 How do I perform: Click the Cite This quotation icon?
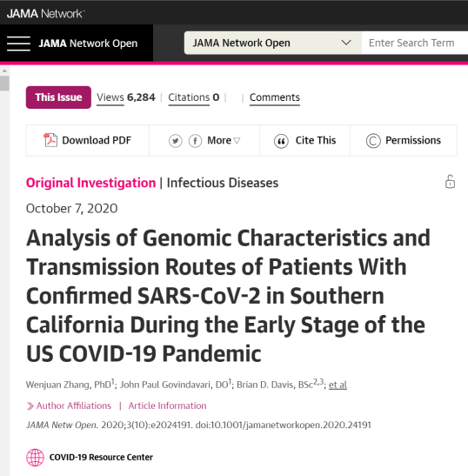point(281,141)
